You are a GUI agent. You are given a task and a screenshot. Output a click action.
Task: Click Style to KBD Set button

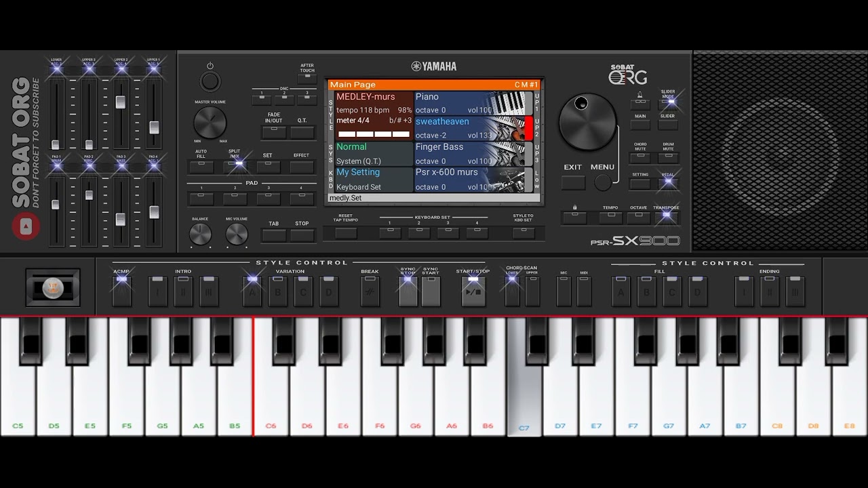click(523, 232)
